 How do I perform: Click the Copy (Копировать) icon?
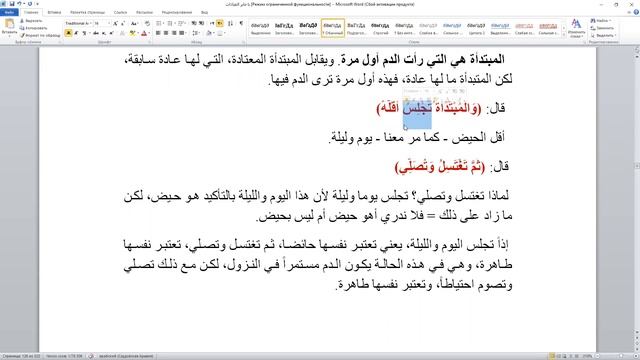[22, 28]
